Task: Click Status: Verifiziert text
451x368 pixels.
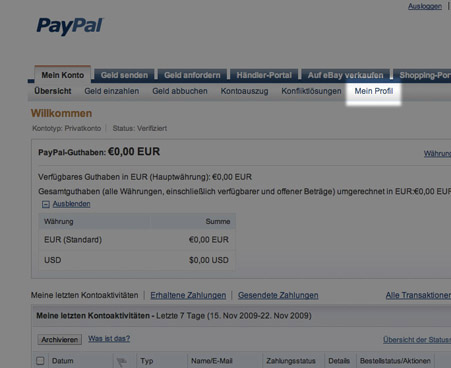Action: (x=140, y=128)
